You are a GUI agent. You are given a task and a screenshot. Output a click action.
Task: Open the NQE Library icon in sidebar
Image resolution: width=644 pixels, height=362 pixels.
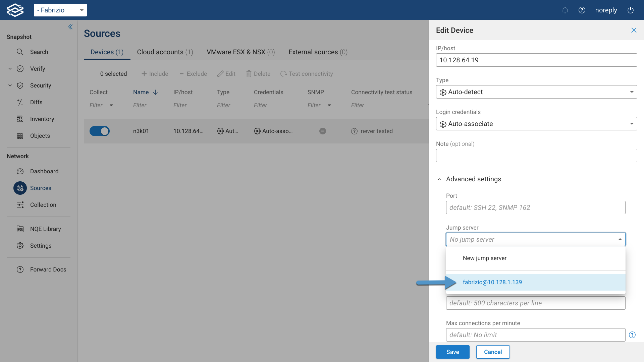point(20,229)
